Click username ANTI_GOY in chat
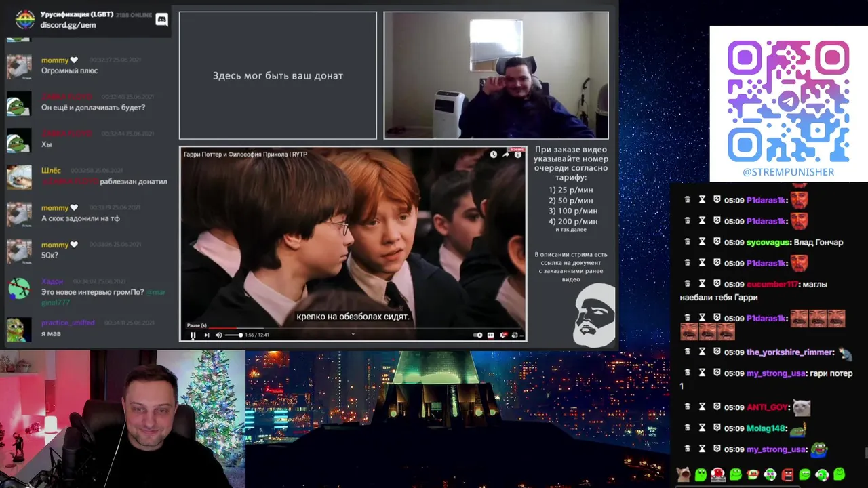Screen dimensions: 868x488 pyautogui.click(x=767, y=407)
